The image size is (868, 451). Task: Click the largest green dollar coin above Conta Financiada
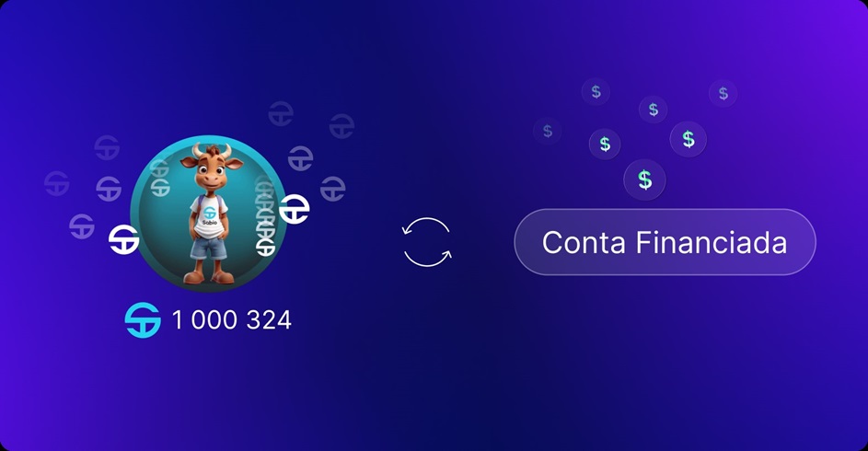(645, 179)
